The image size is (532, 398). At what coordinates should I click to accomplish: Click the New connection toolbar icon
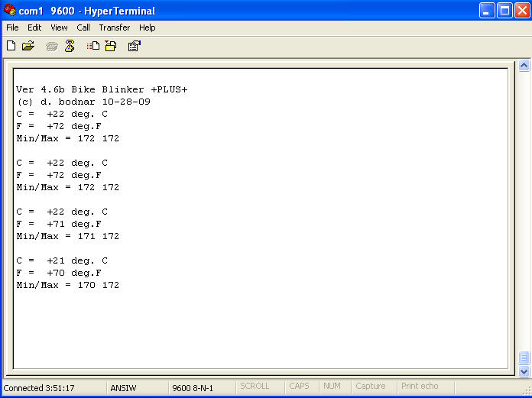point(11,46)
